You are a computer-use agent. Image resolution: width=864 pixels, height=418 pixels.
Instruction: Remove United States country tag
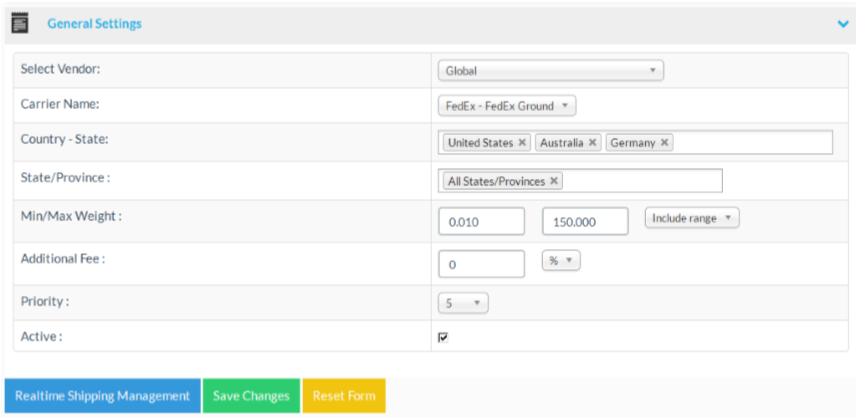[x=522, y=143]
